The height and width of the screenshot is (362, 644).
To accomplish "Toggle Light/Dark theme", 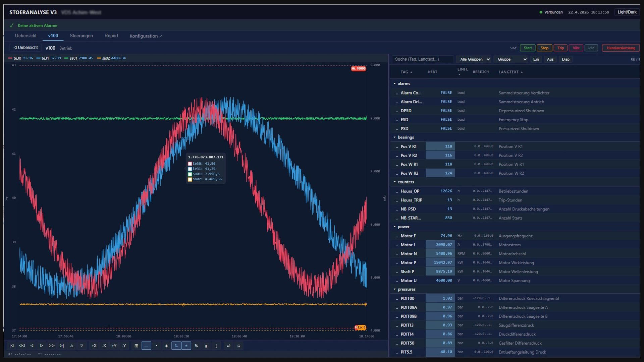I will 627,12.
